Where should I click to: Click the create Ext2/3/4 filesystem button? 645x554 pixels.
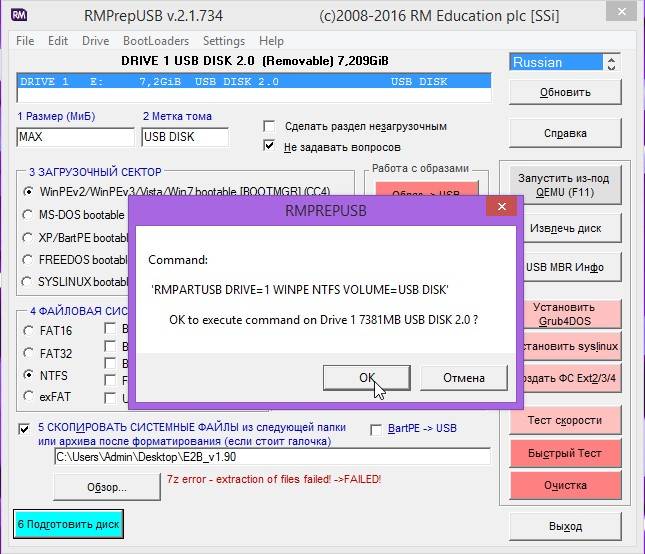pos(572,378)
